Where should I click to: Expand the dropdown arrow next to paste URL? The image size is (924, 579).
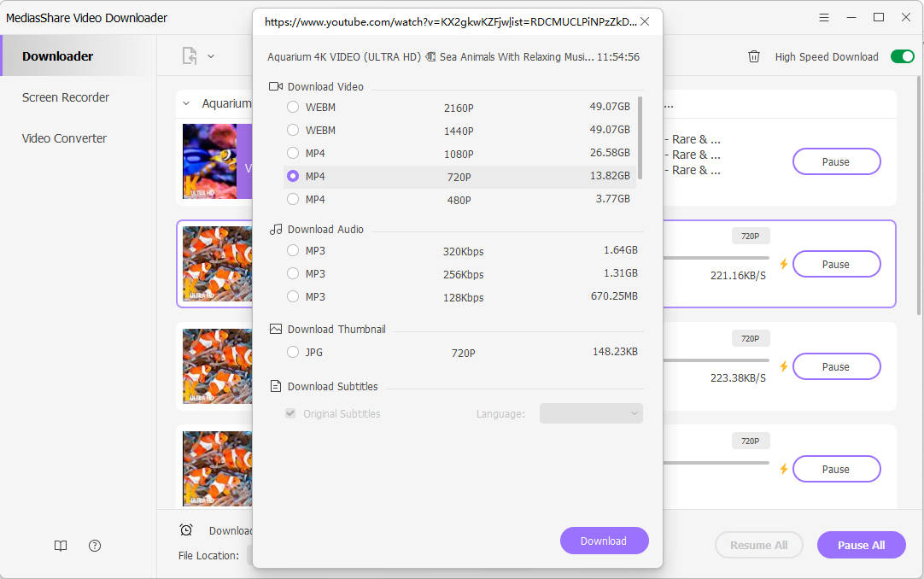[211, 56]
